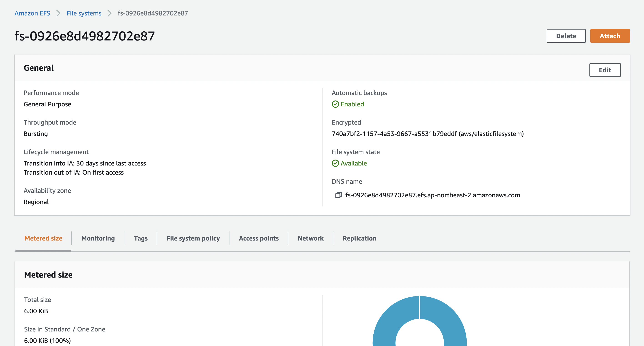Click the Throughput mode label

click(50, 122)
